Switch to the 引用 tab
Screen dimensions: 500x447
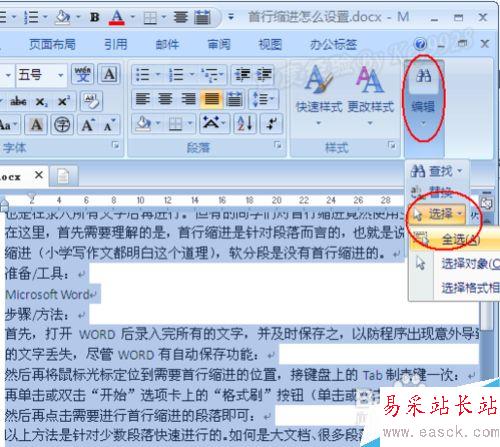(116, 44)
